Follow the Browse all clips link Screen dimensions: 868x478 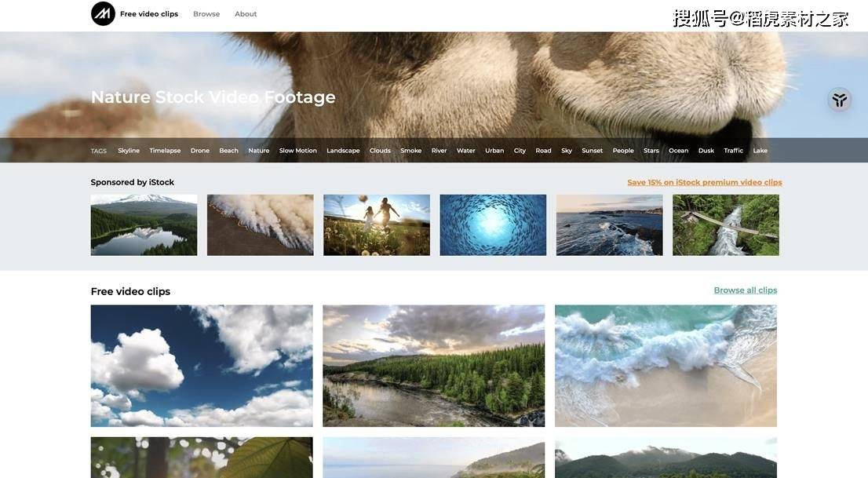point(745,290)
